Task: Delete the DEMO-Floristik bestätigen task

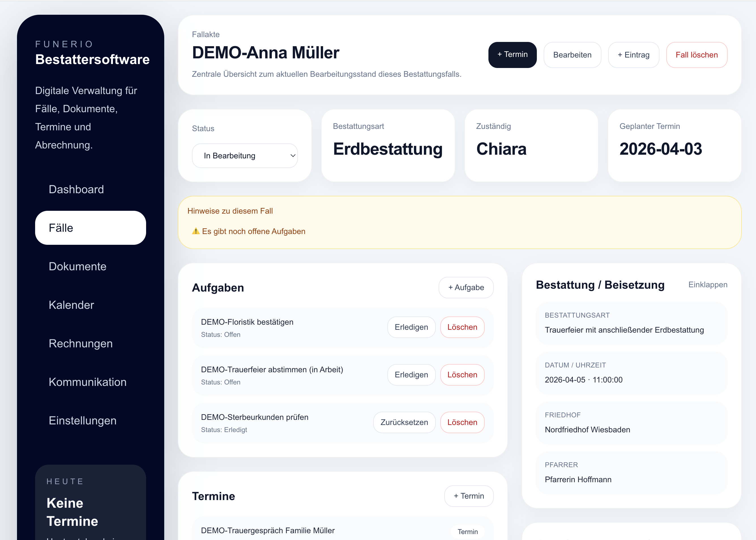Action: [462, 327]
